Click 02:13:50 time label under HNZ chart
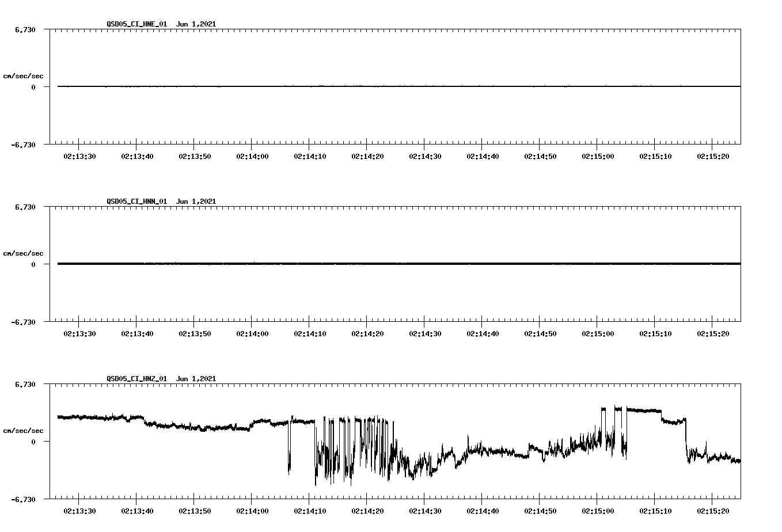This screenshot has width=782, height=532. 195,511
